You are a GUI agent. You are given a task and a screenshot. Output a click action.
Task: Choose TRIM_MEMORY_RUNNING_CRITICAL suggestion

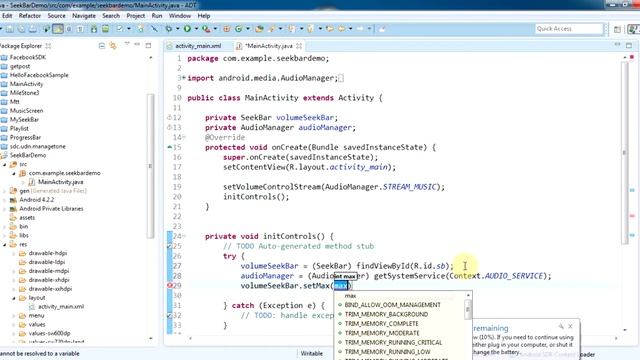point(393,342)
